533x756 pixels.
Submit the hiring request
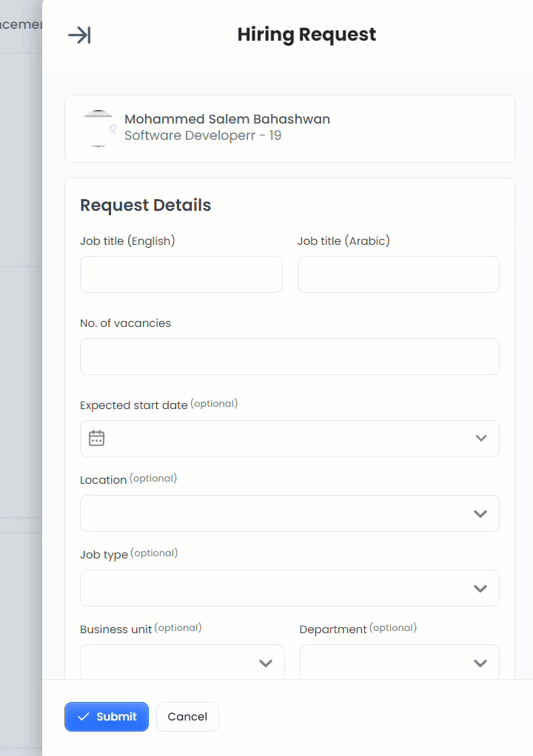pos(106,716)
